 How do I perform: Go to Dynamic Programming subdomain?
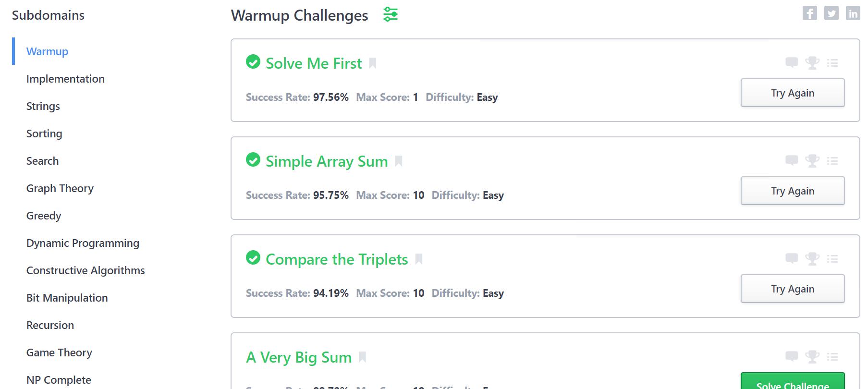click(x=83, y=243)
